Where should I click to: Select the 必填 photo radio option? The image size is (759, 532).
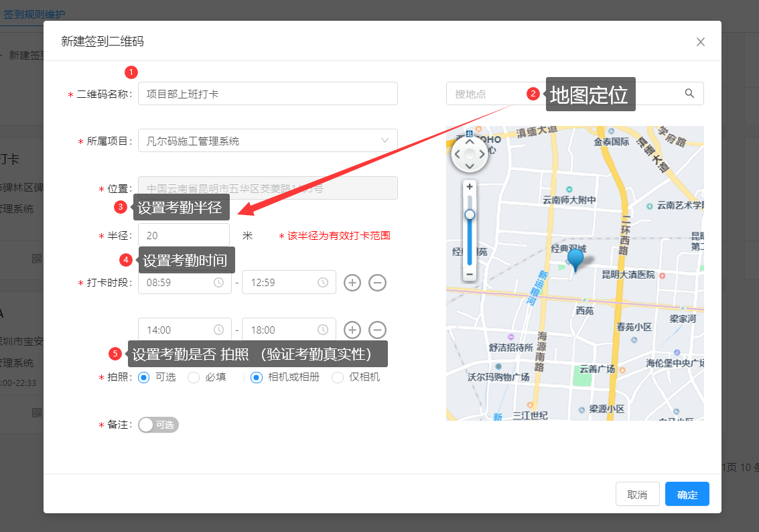click(194, 377)
